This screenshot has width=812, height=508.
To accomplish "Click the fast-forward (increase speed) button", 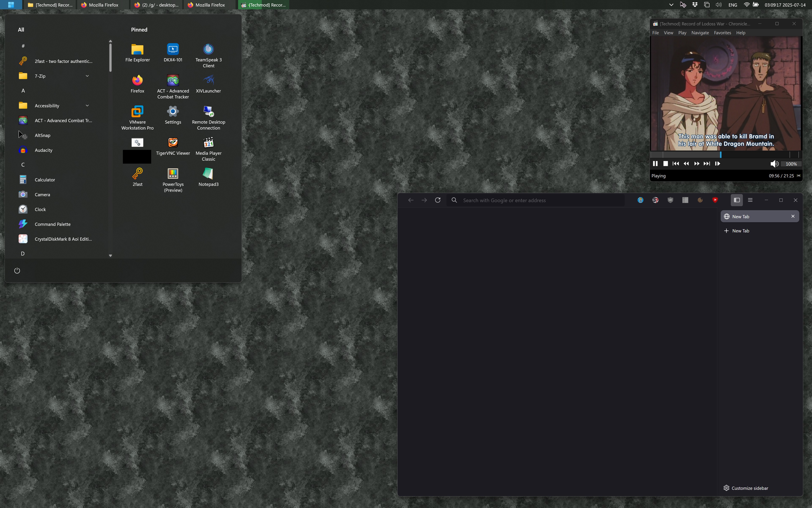I will (697, 164).
